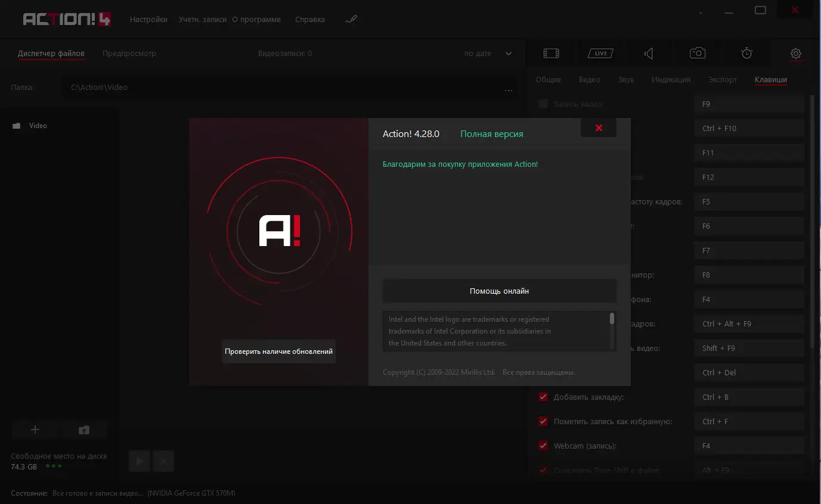Open the Справка menu
The height and width of the screenshot is (504, 821).
(310, 19)
